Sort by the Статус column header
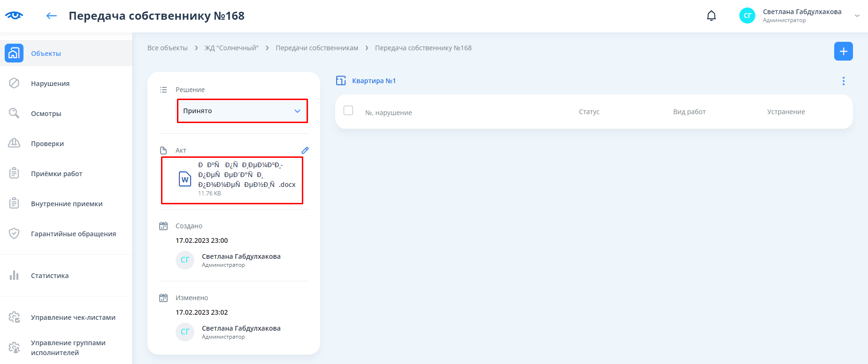This screenshot has width=868, height=364. coord(589,112)
